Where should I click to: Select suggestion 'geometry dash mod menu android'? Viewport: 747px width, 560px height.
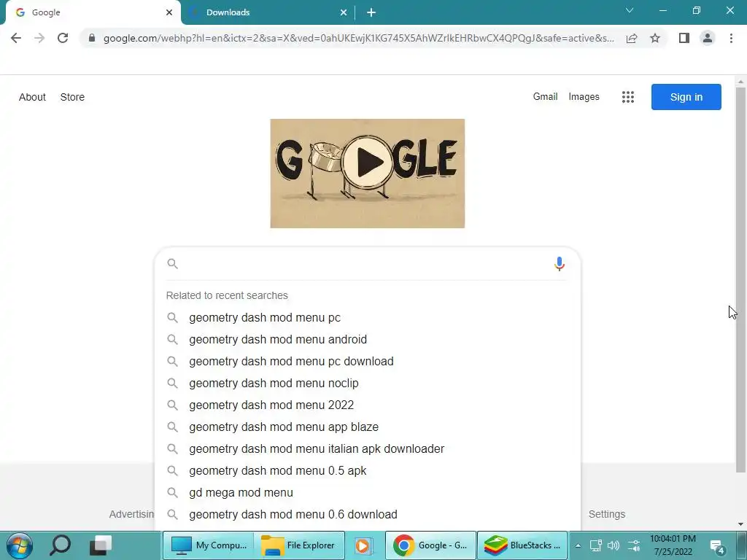(368, 340)
